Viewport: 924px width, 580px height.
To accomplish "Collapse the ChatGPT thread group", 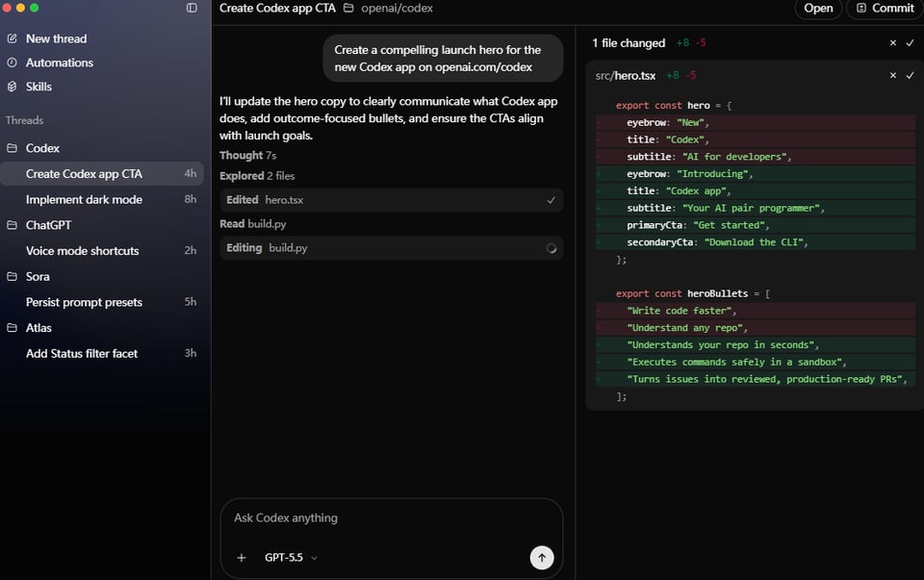I will pyautogui.click(x=48, y=225).
